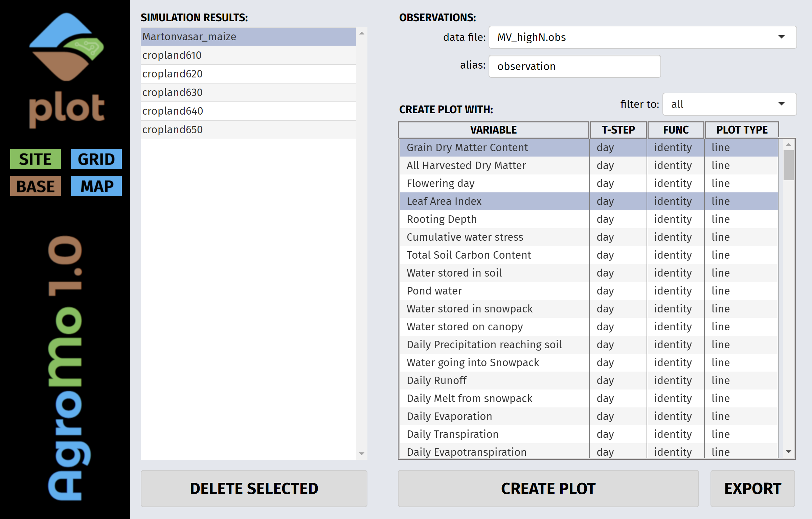Image resolution: width=812 pixels, height=519 pixels.
Task: Open the data file dropdown MV_highN.obs
Action: tap(642, 37)
